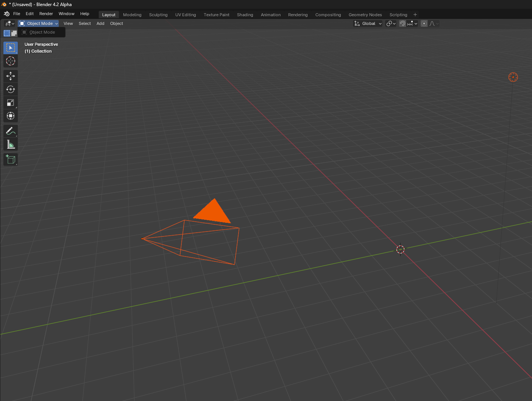Switch to the Scripting workspace tab
Image resolution: width=532 pixels, height=401 pixels.
click(398, 15)
